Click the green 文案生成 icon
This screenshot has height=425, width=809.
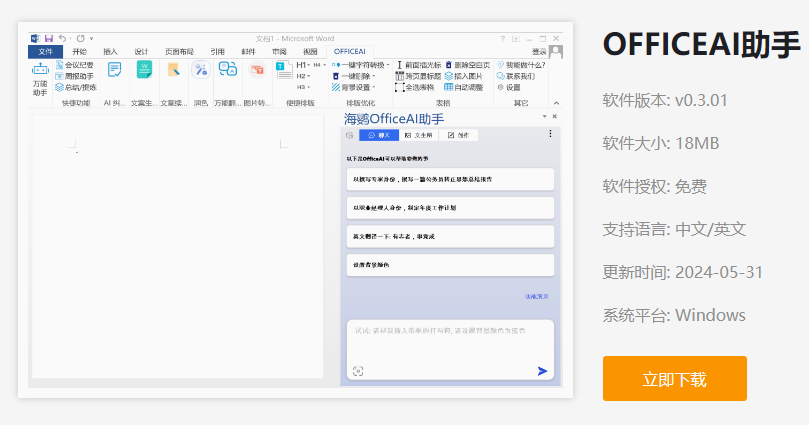(144, 70)
